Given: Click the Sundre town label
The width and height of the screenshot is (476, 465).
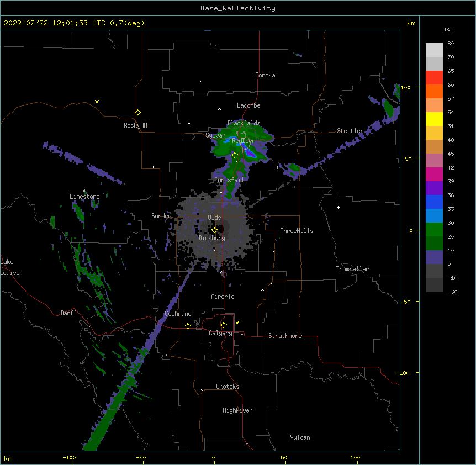Looking at the screenshot, I should pyautogui.click(x=161, y=216).
